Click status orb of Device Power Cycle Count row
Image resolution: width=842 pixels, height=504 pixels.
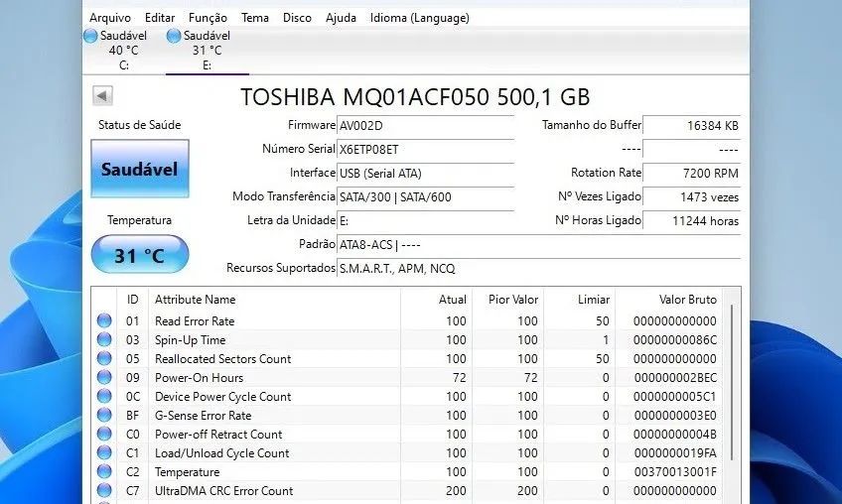(104, 396)
